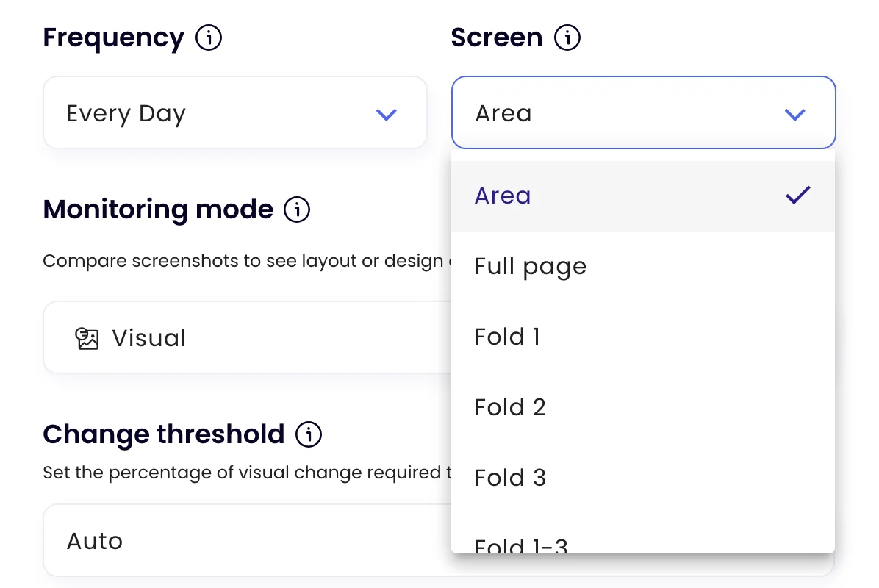Click the Frequency heading text
The width and height of the screenshot is (879, 588).
tap(114, 38)
